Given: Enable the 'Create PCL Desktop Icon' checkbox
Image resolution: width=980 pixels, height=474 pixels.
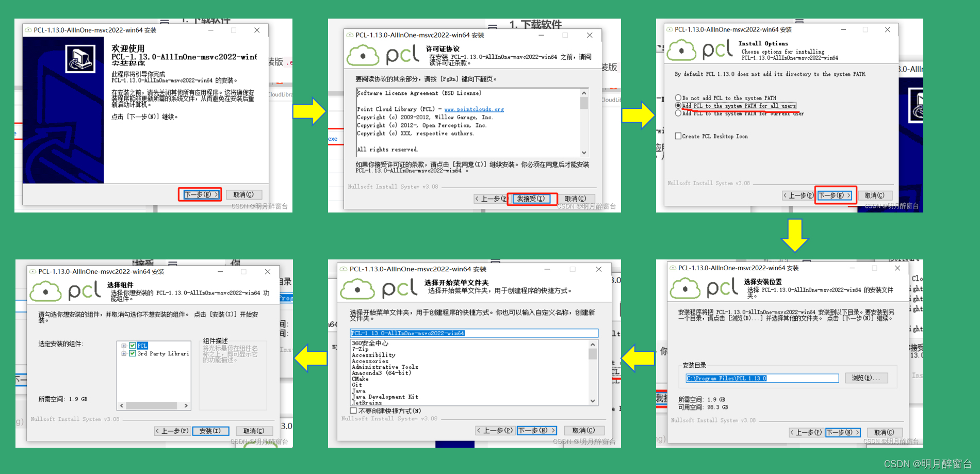Looking at the screenshot, I should point(678,136).
